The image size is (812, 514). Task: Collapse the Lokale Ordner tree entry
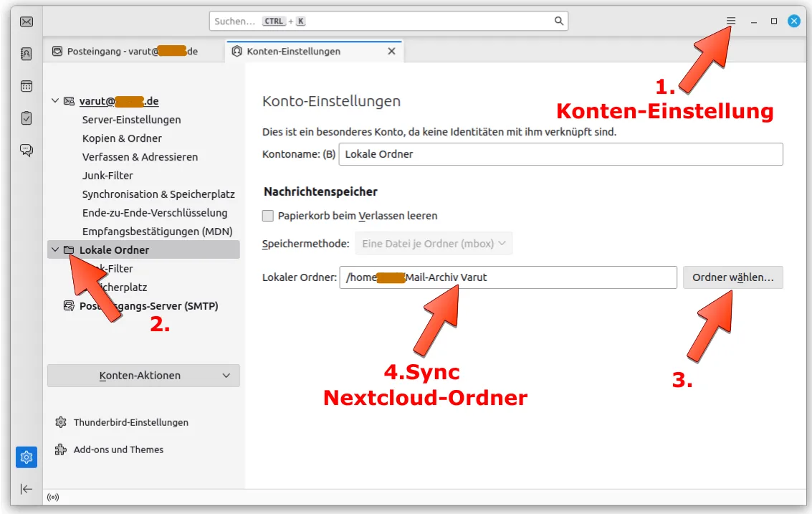55,249
